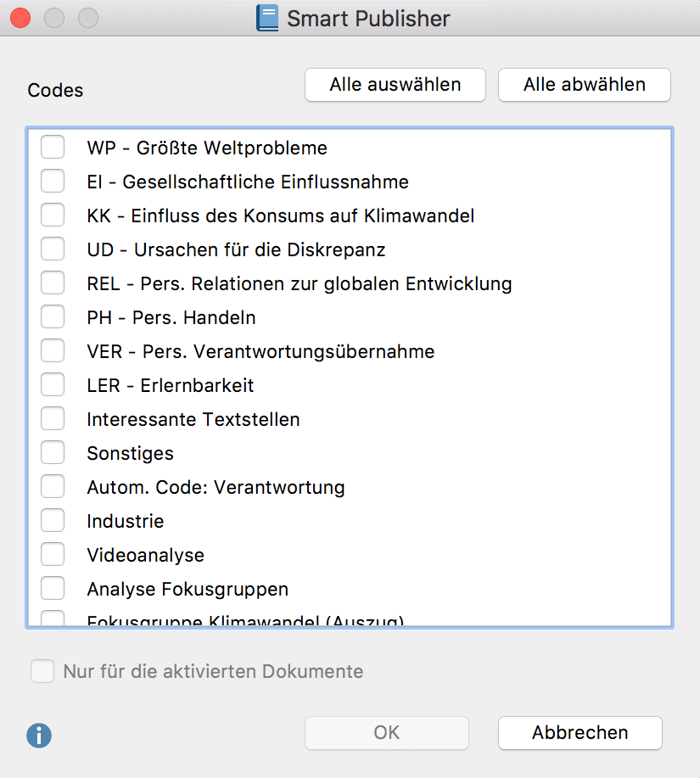Check the VER - Pers. Verantwortungsübernahme checkbox
The image size is (700, 778).
click(53, 350)
